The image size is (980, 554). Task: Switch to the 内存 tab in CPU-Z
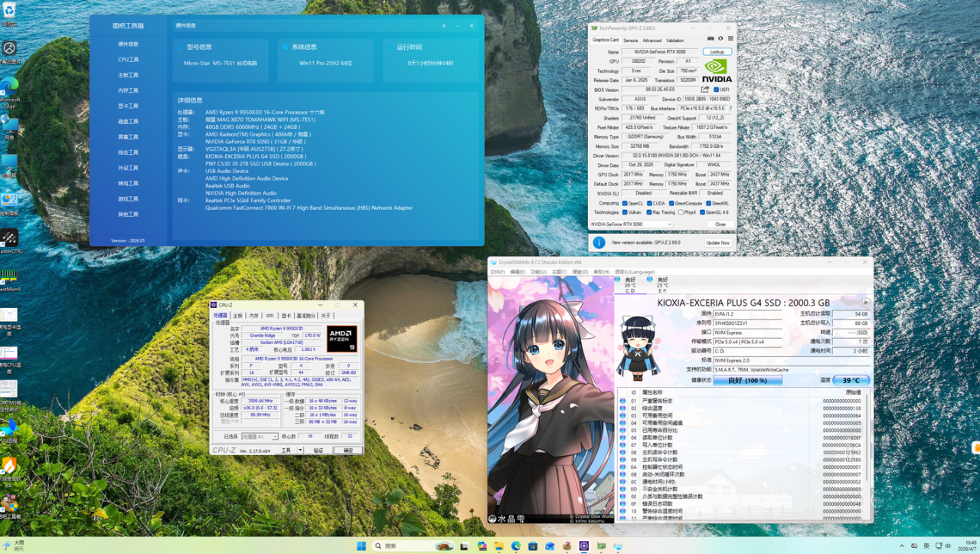254,316
